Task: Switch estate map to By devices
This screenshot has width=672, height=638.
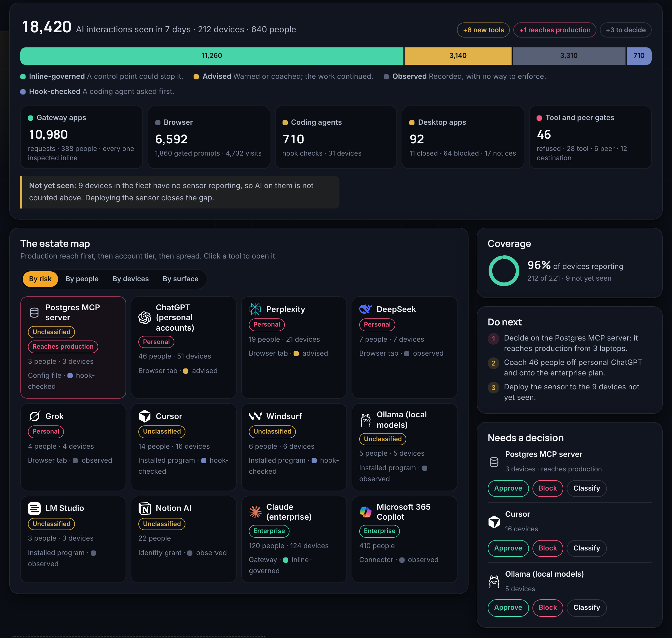Action: (131, 279)
